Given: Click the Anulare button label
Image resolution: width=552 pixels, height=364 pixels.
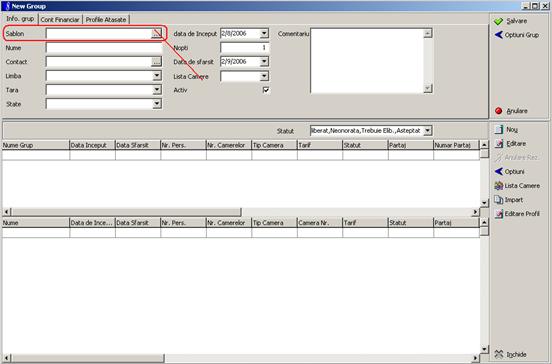Looking at the screenshot, I should 516,111.
